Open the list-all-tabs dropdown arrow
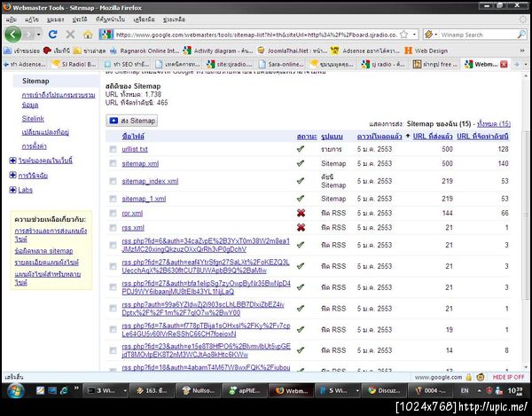 (525, 64)
